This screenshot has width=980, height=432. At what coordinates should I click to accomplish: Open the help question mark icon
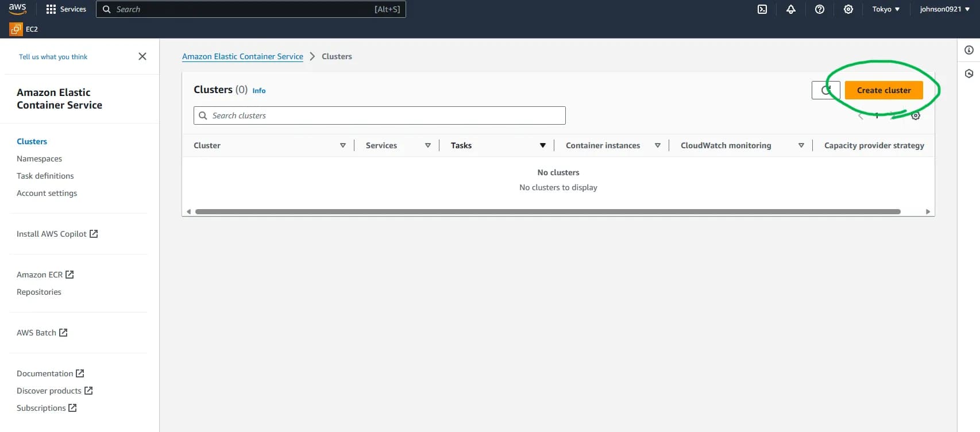(820, 9)
